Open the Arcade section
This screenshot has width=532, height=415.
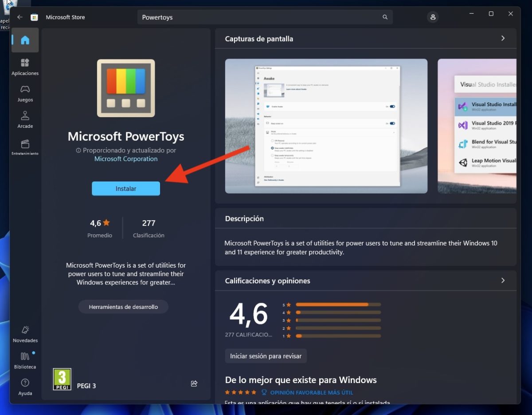(x=25, y=120)
